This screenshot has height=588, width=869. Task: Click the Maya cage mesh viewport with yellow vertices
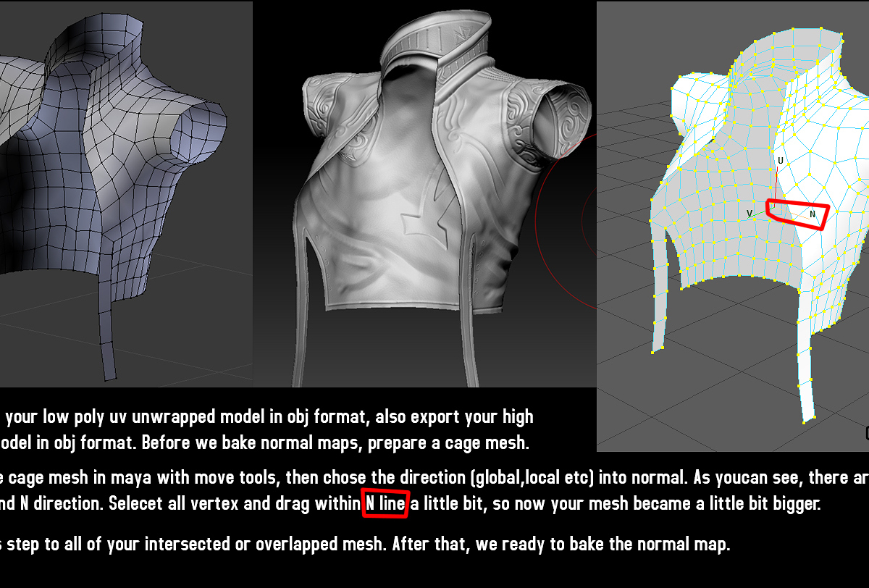[732, 226]
